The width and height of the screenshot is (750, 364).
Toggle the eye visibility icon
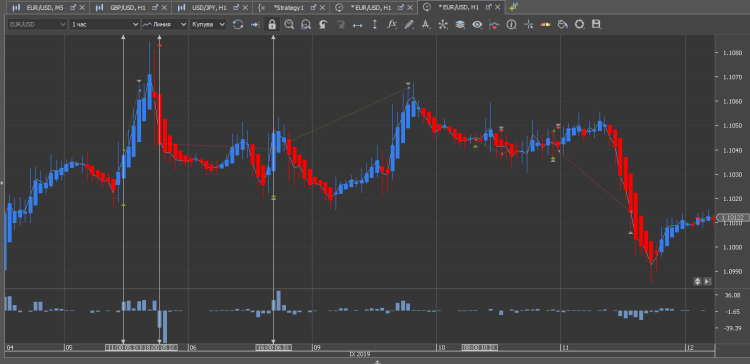pyautogui.click(x=477, y=24)
